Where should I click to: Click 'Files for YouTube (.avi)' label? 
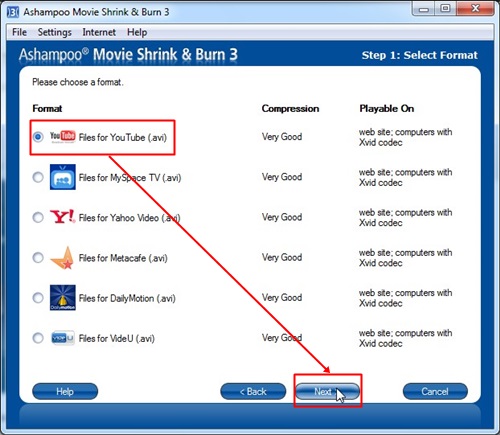[x=123, y=137]
